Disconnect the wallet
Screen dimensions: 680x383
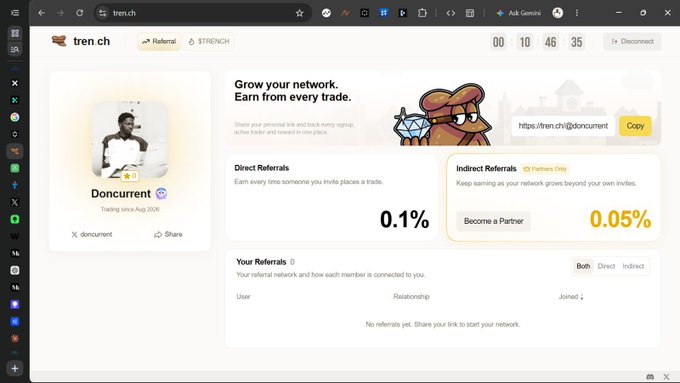coord(632,42)
